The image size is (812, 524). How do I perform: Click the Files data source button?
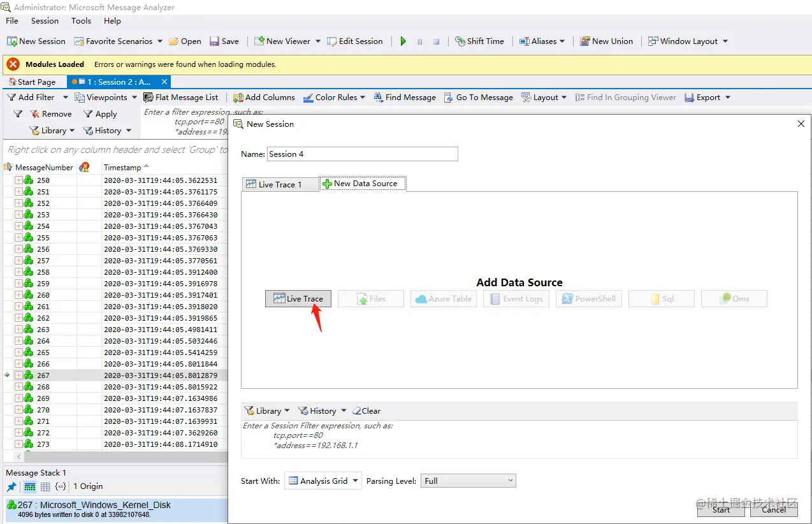371,298
